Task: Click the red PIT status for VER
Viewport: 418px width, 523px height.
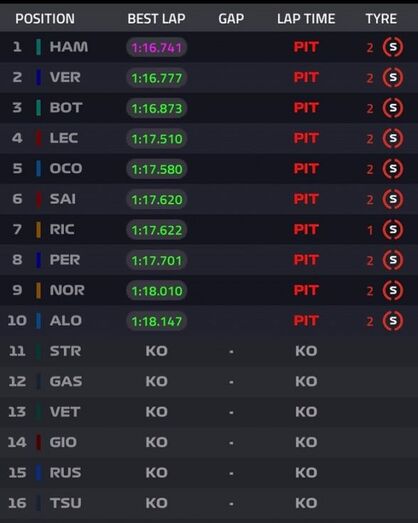Action: coord(306,77)
